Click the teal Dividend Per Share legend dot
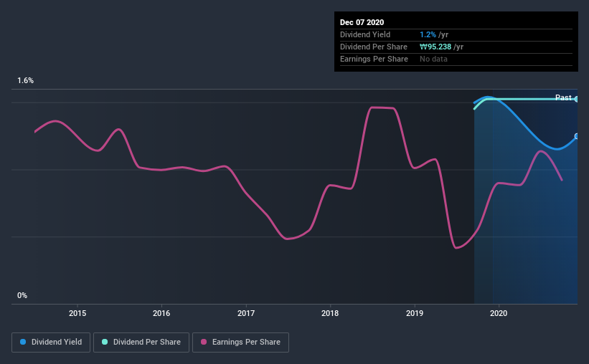589x364 pixels. click(x=105, y=342)
